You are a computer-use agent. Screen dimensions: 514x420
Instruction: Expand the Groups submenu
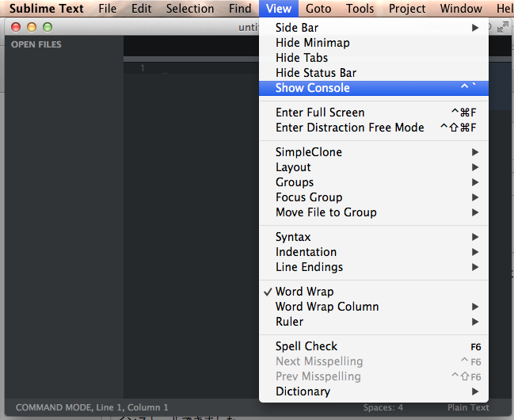[x=374, y=182]
